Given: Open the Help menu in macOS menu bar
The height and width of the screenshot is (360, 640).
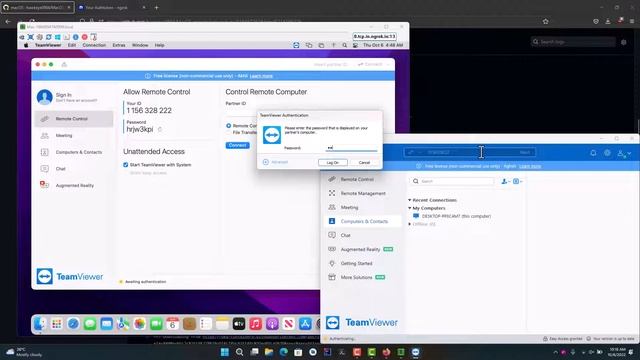Looking at the screenshot, I should click(x=159, y=45).
